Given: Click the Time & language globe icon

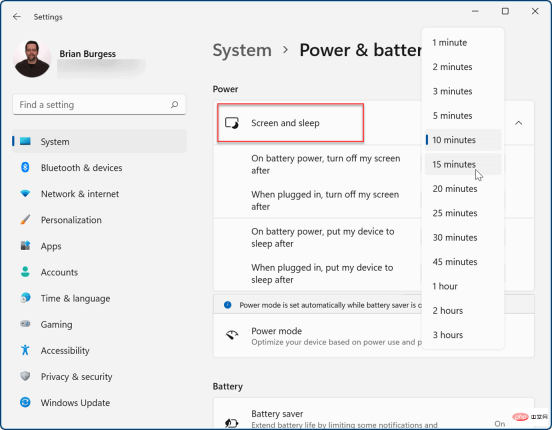Looking at the screenshot, I should (25, 298).
